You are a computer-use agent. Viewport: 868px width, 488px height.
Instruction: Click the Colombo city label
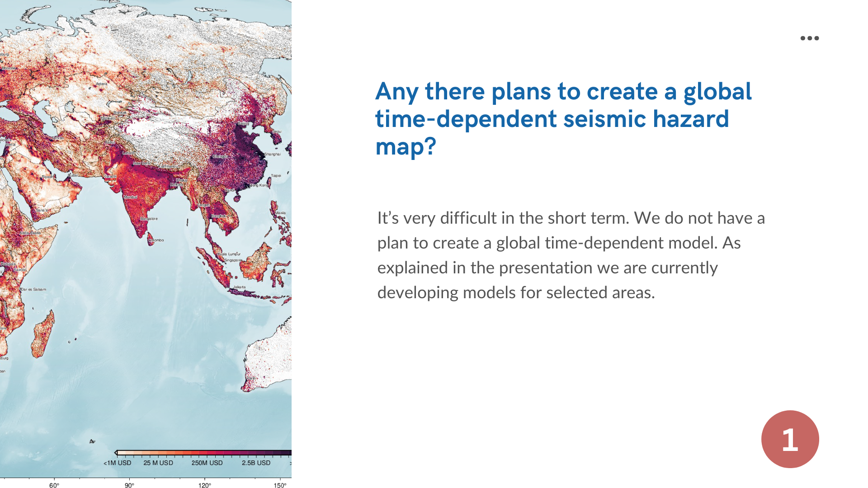click(x=157, y=240)
